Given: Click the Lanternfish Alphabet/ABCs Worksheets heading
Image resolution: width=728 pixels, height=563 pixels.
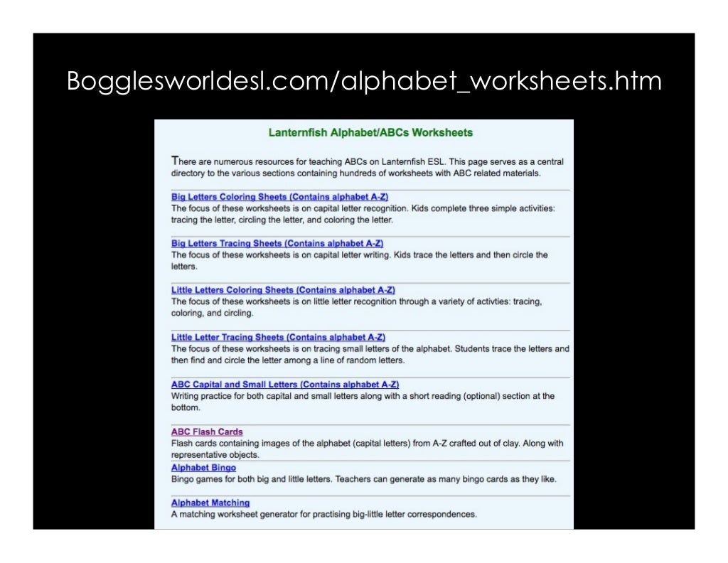Looking at the screenshot, I should click(x=370, y=133).
